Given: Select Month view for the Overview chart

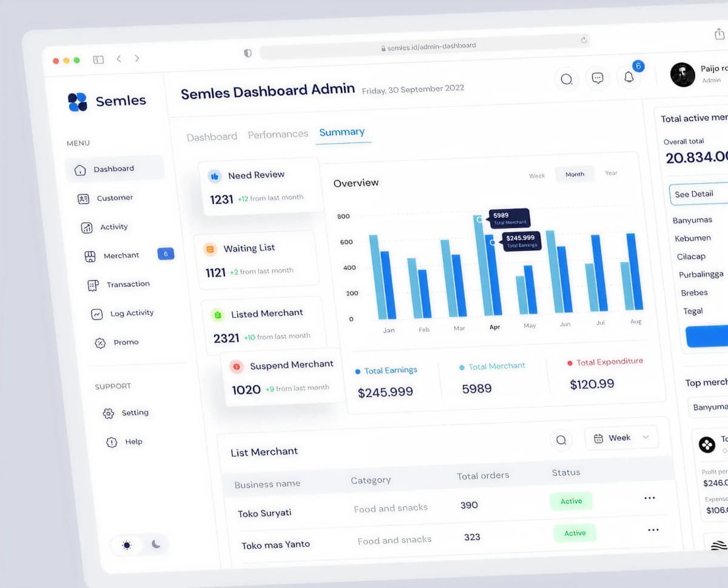Looking at the screenshot, I should (574, 174).
